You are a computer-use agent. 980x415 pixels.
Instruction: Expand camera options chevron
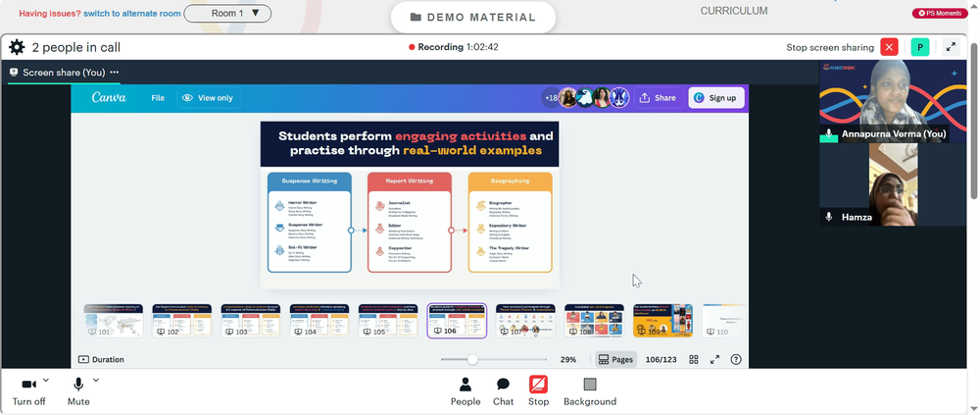pos(46,380)
